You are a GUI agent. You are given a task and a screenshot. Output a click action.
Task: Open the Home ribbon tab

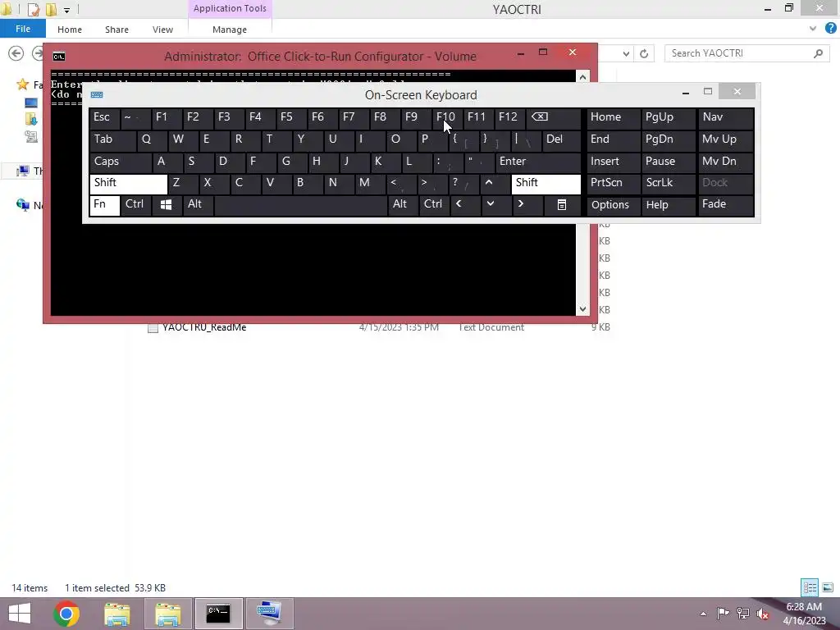[x=70, y=30]
